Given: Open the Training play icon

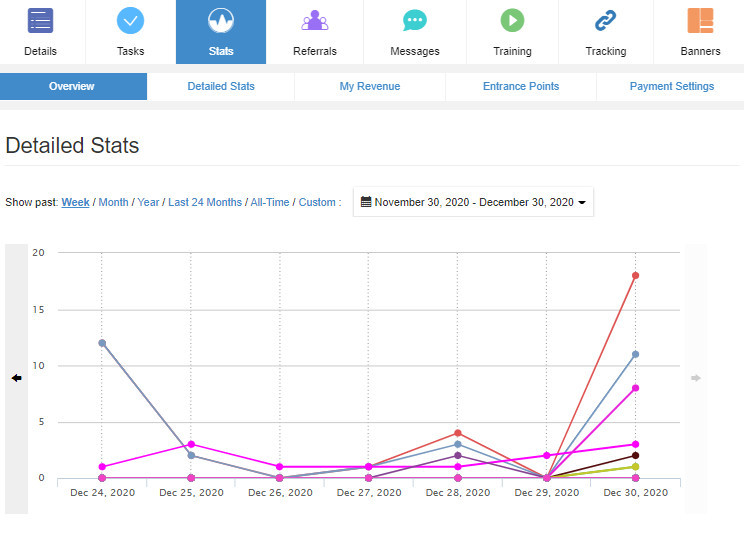Looking at the screenshot, I should coord(512,20).
